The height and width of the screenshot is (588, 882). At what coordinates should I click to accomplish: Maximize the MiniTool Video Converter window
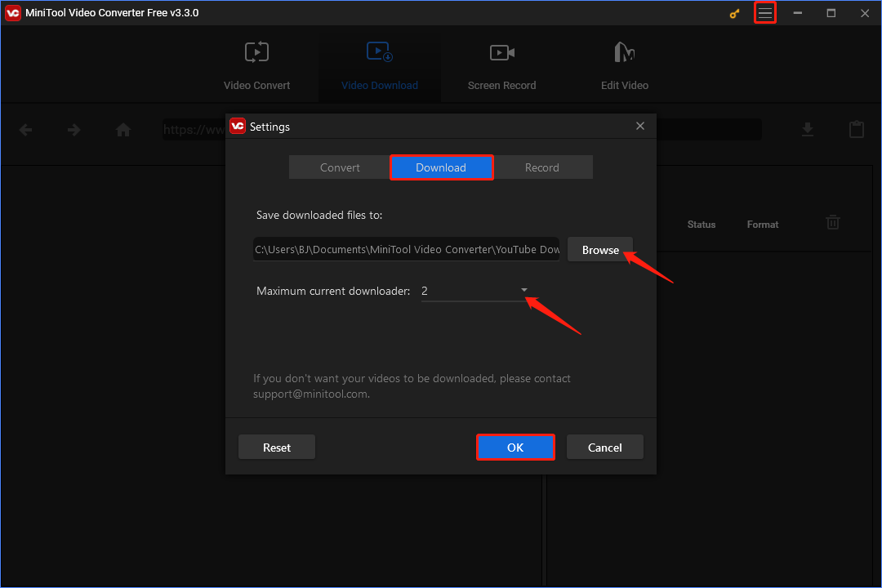click(x=831, y=13)
